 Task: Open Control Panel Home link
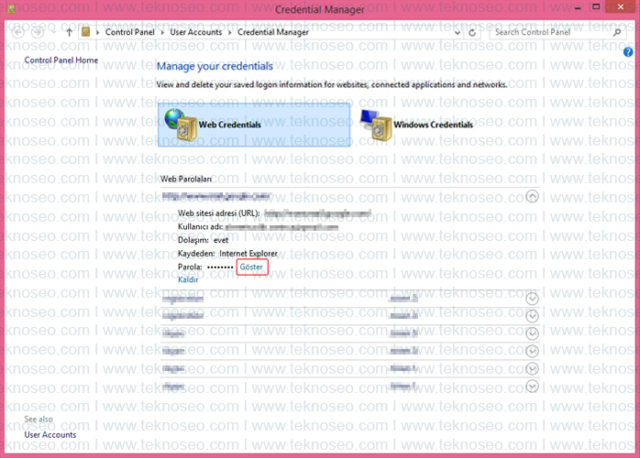coord(61,60)
